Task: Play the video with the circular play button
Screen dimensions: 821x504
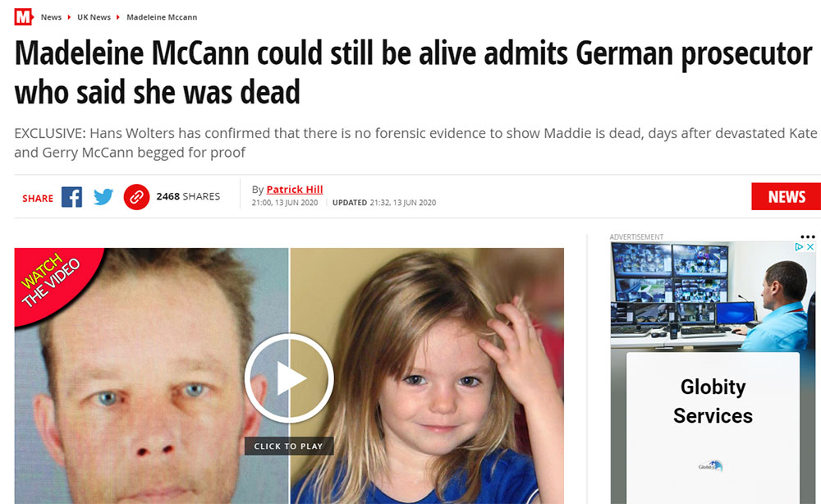Action: point(289,378)
